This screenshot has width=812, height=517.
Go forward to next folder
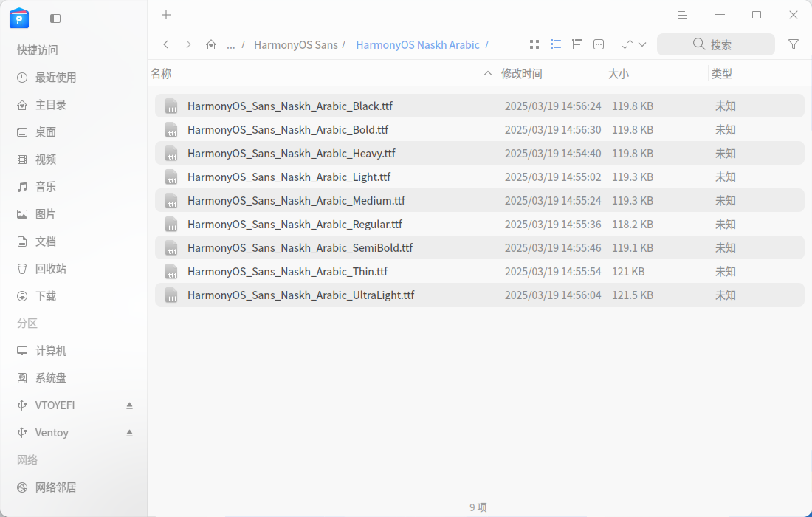[x=188, y=44]
